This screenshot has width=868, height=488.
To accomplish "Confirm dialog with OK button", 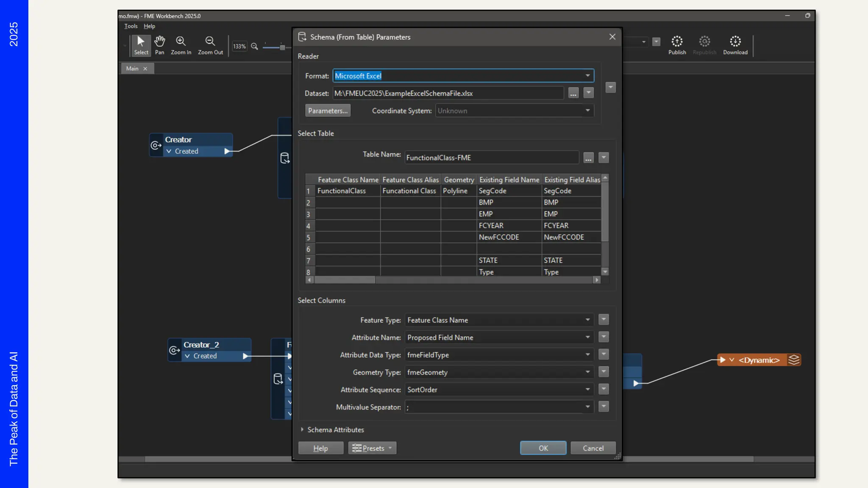I will coord(543,448).
